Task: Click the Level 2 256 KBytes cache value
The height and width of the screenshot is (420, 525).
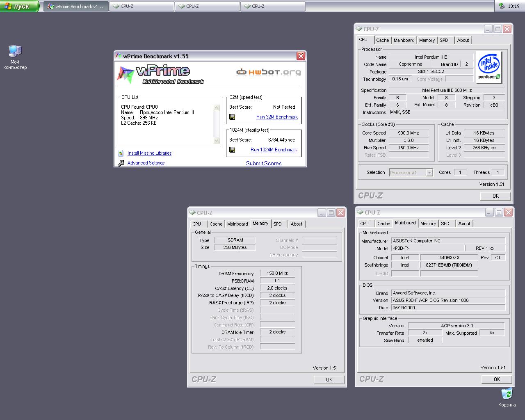Action: click(x=484, y=148)
